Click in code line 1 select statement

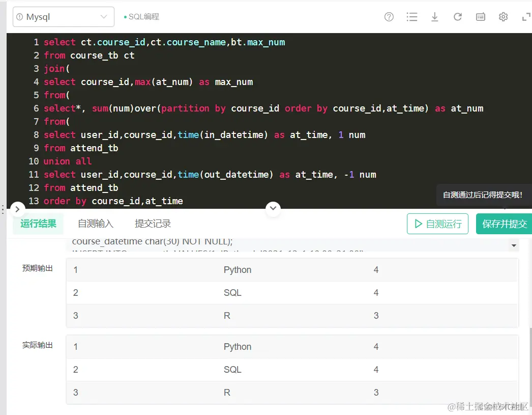click(164, 42)
